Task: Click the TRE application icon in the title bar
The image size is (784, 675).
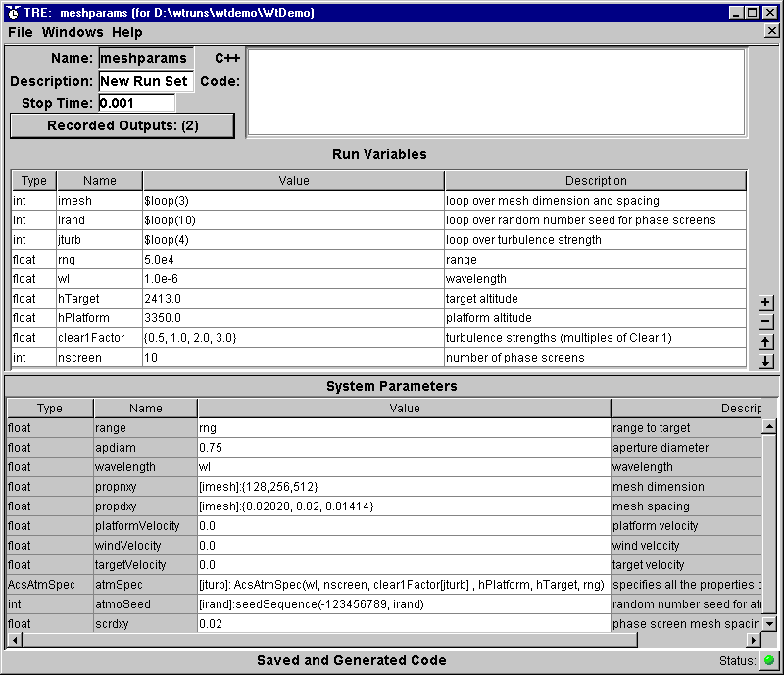Action: click(14, 12)
